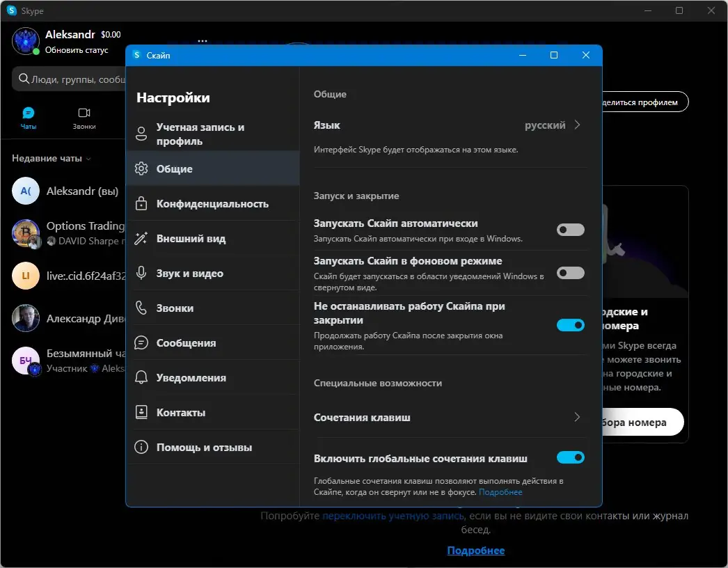This screenshot has height=568, width=728.
Task: Click переключить учетную запись link
Action: pos(393,516)
